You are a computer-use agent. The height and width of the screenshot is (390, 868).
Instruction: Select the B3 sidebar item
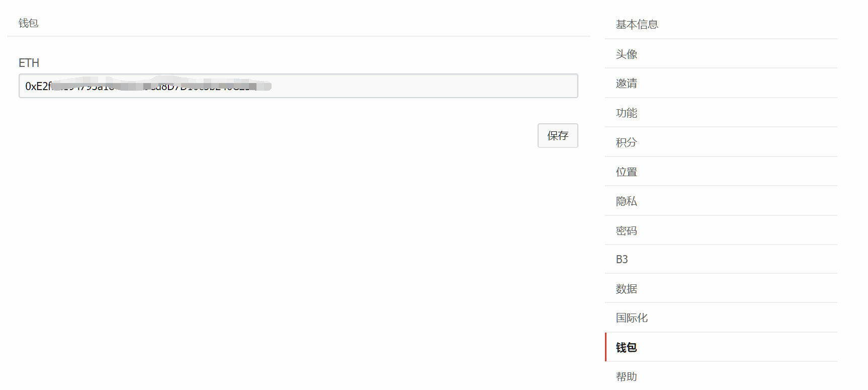[x=622, y=259]
